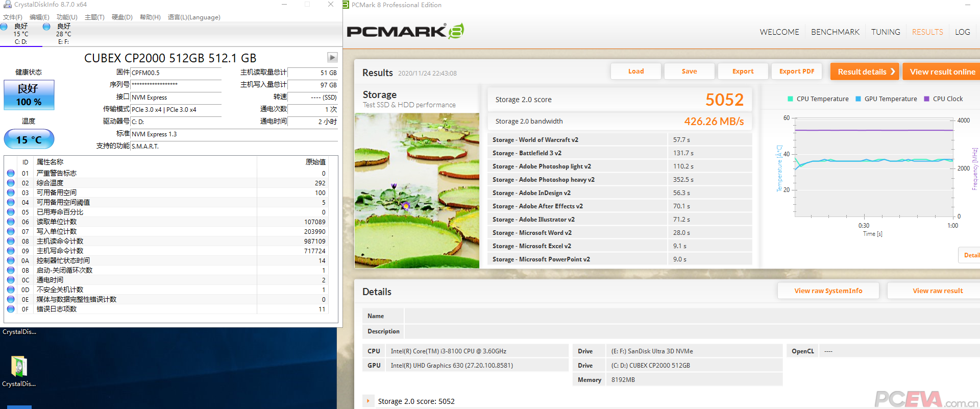Click the 标准 NVM Express 1.3 field
The image size is (980, 409).
coord(234,134)
